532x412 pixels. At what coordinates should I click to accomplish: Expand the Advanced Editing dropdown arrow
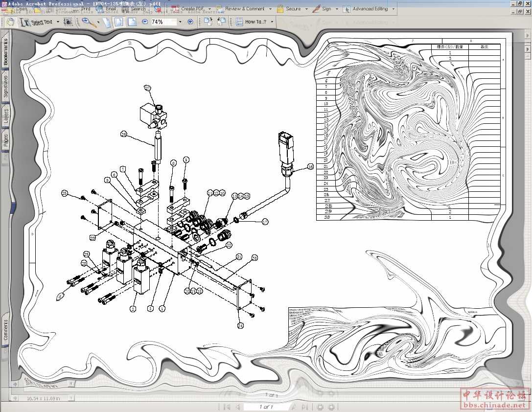393,9
